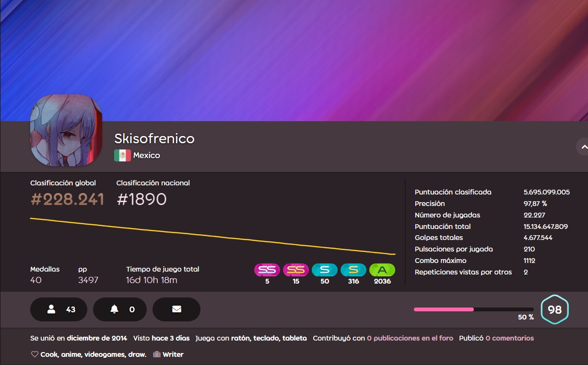Click the accuracy value 97,87 %

[535, 204]
